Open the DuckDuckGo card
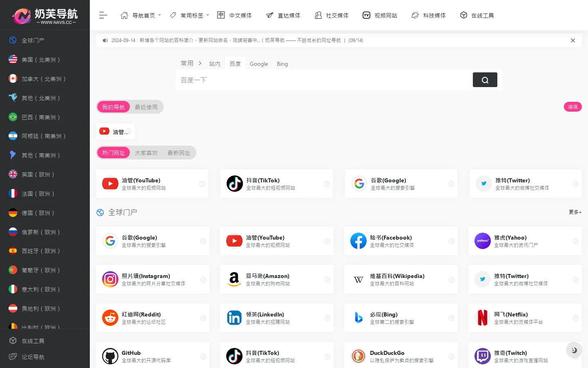This screenshot has width=588, height=368. (401, 355)
